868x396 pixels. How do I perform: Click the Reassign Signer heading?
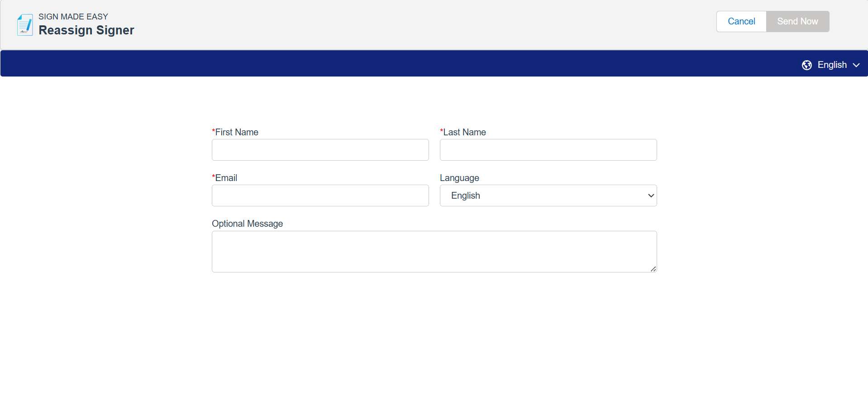pyautogui.click(x=86, y=30)
